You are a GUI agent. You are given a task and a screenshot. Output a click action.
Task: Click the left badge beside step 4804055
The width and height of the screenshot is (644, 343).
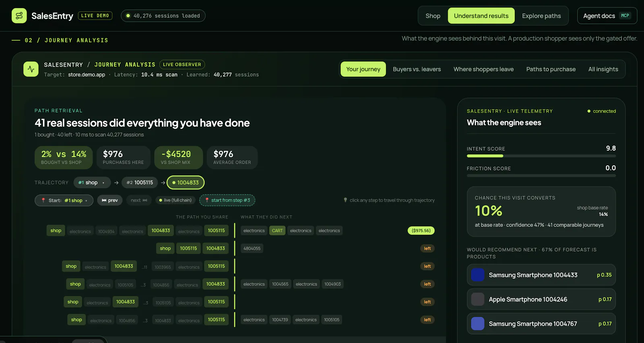click(x=427, y=248)
